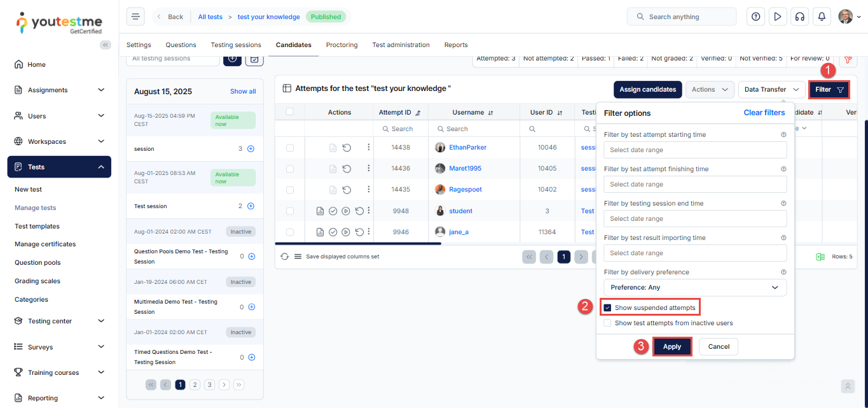Click the refresh table icon

[284, 257]
